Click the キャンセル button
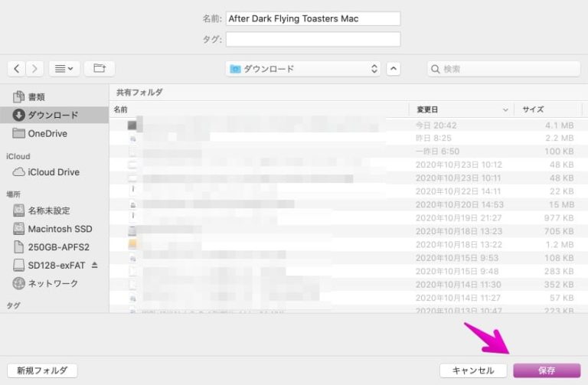 (x=473, y=370)
